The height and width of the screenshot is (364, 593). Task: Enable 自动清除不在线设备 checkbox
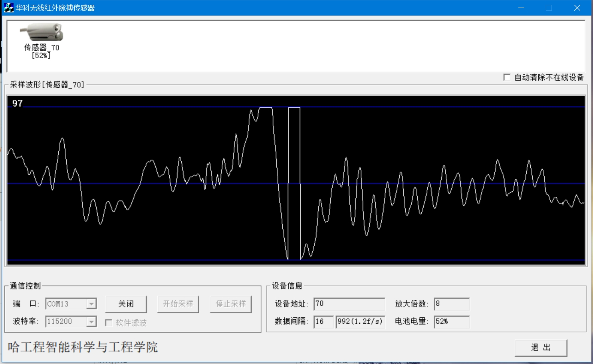(x=507, y=77)
